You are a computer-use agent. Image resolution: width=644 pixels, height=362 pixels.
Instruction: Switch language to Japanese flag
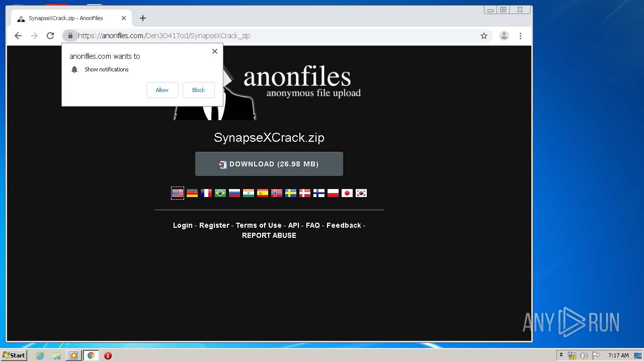347,193
